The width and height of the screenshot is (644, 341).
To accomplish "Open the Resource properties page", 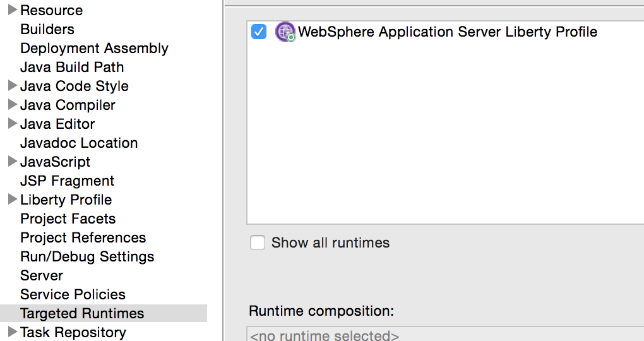I will [x=51, y=10].
